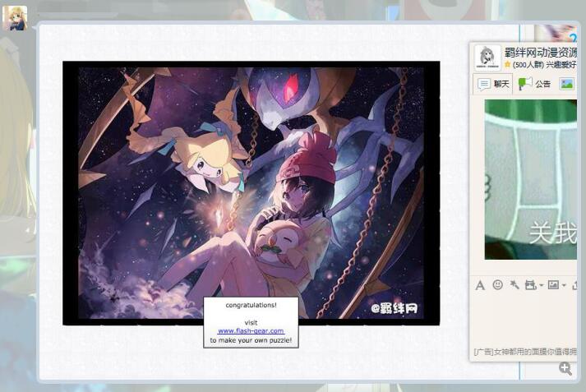
Task: Click the magnifier zoom-in icon
Action: coord(565,368)
